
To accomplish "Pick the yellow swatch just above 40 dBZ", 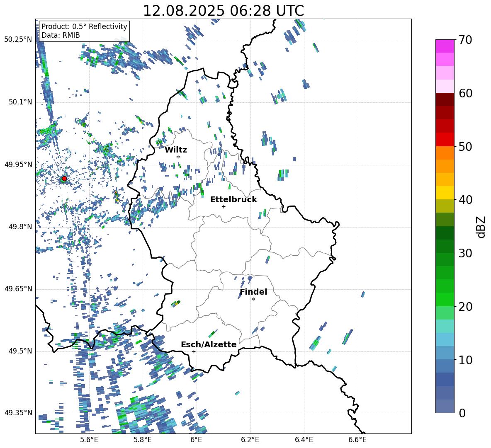I will click(x=445, y=193).
